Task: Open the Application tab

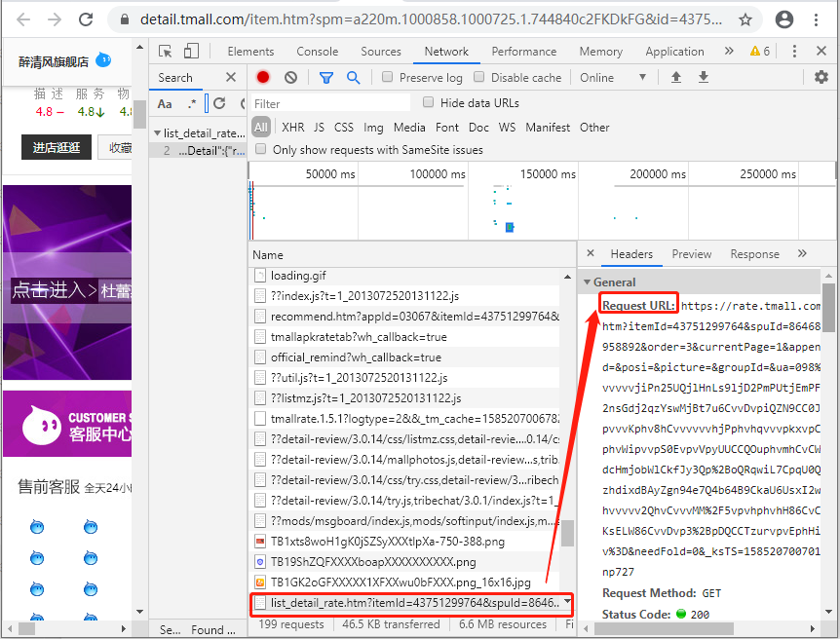Action: point(674,52)
